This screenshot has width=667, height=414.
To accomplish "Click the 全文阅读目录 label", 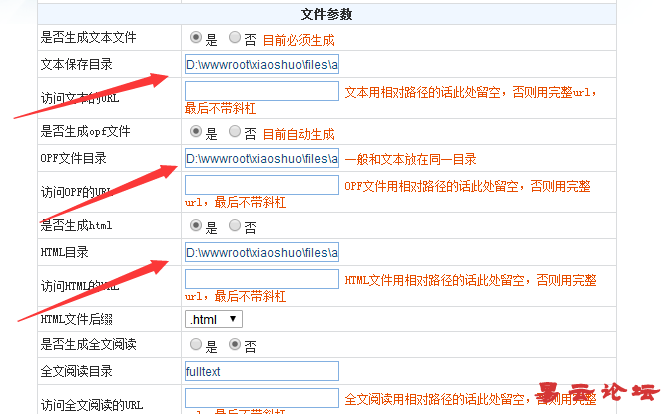I will tap(77, 371).
